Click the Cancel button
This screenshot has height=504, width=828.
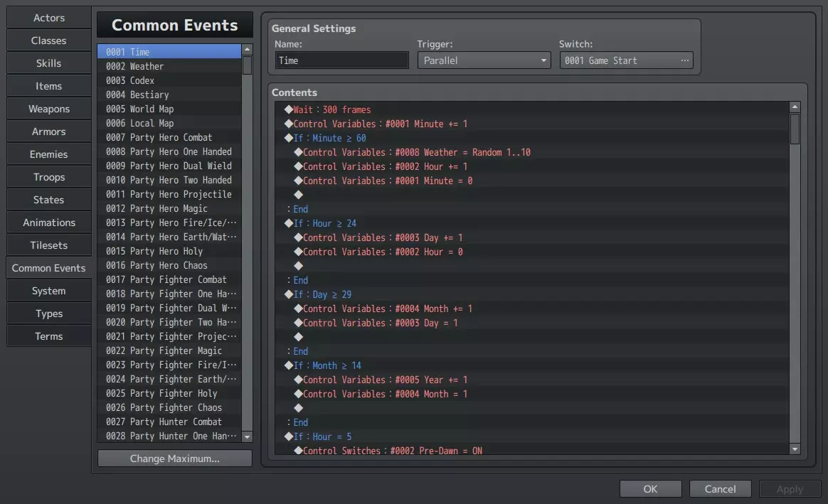(720, 489)
